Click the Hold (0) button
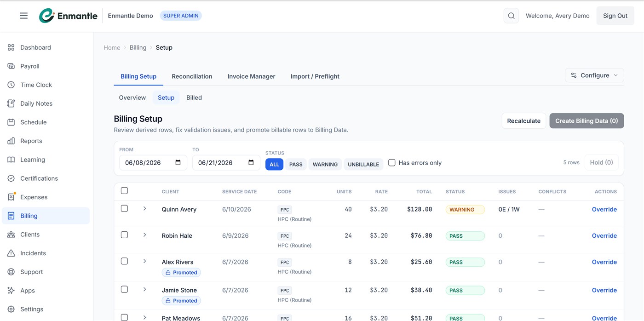The height and width of the screenshot is (321, 644). click(601, 162)
